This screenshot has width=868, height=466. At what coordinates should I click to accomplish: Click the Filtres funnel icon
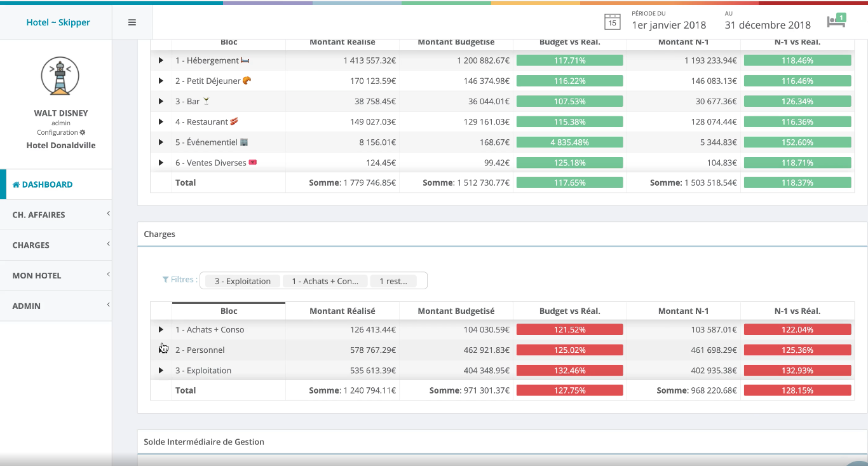coord(166,280)
